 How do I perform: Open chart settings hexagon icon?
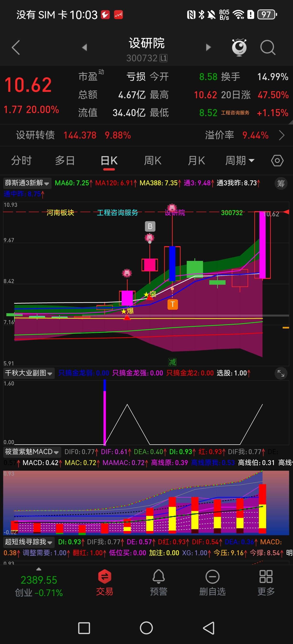[277, 161]
